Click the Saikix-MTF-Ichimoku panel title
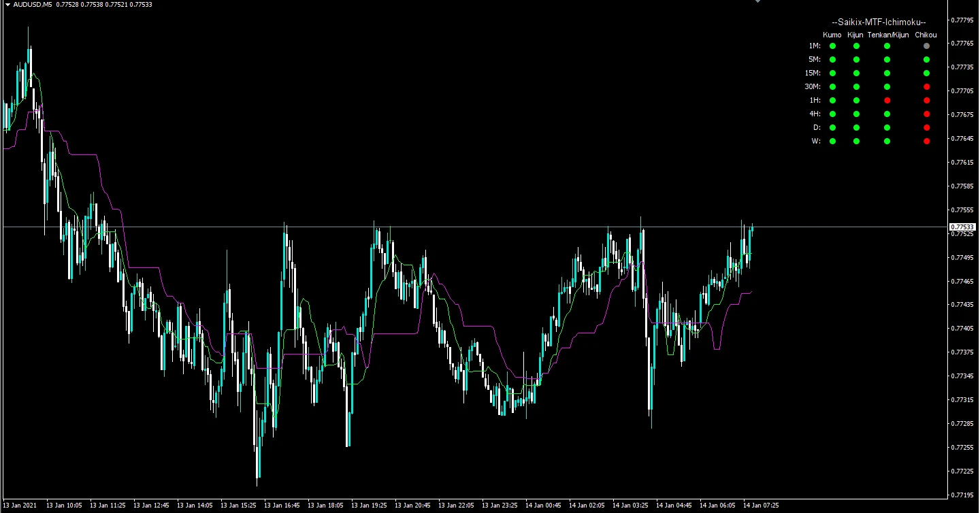 [x=879, y=22]
